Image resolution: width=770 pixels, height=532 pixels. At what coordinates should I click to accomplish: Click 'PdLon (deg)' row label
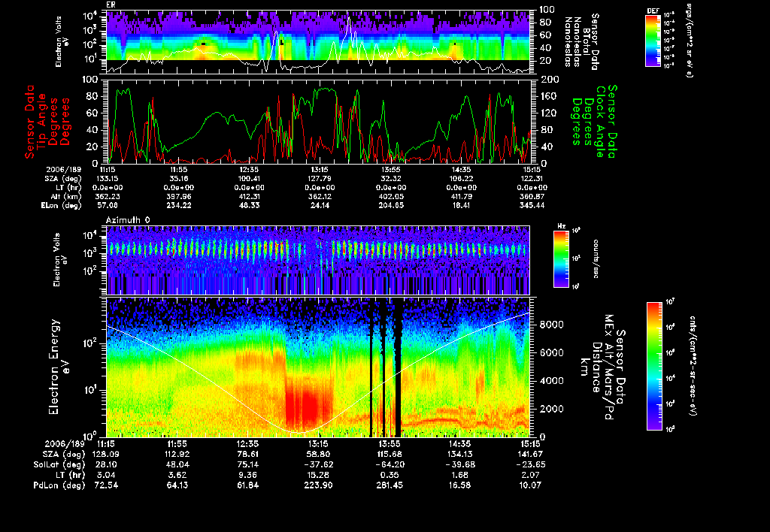(59, 485)
